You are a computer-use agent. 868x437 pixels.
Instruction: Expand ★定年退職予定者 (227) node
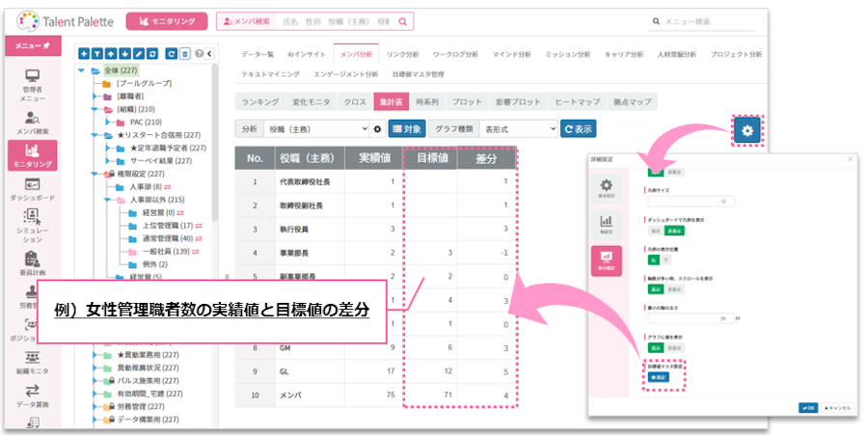point(107,148)
